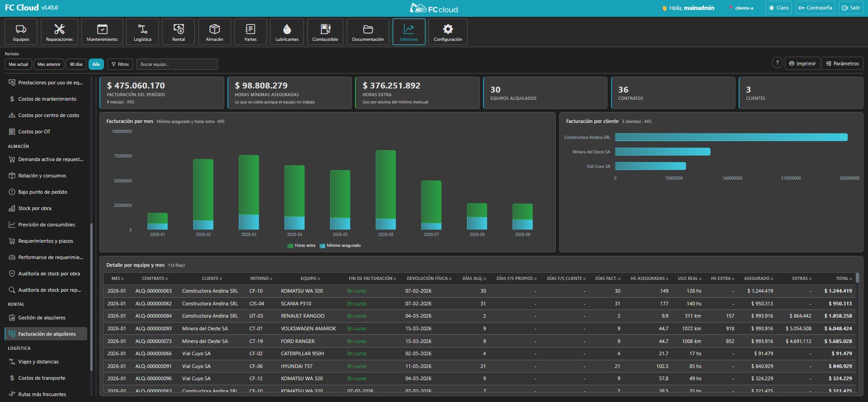Sort table by ASEGURADO column
The width and height of the screenshot is (868, 402).
[x=759, y=279]
